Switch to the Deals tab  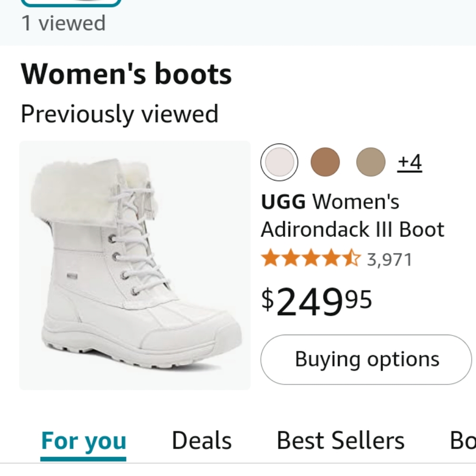200,440
